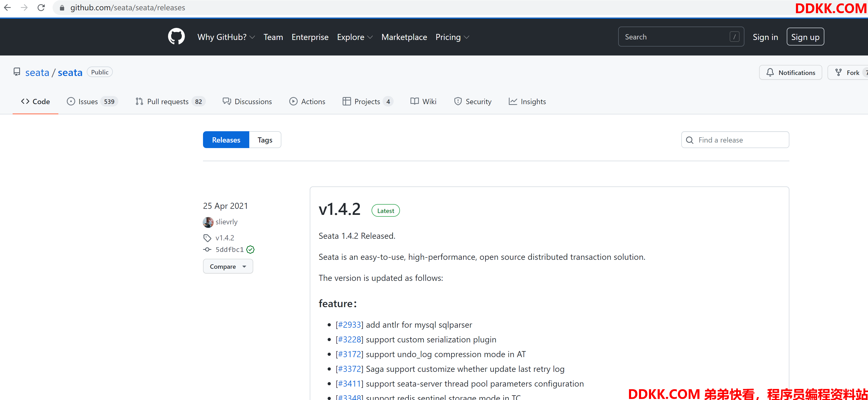Click the repository book icon beside seata
The height and width of the screenshot is (400, 868).
tap(17, 72)
